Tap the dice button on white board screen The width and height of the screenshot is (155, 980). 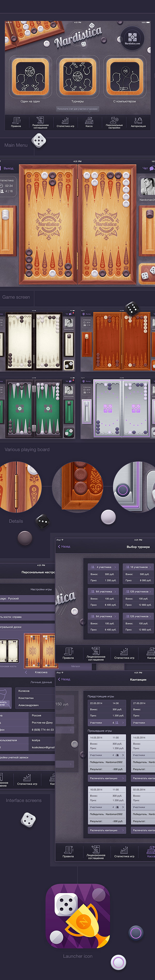click(x=69, y=365)
